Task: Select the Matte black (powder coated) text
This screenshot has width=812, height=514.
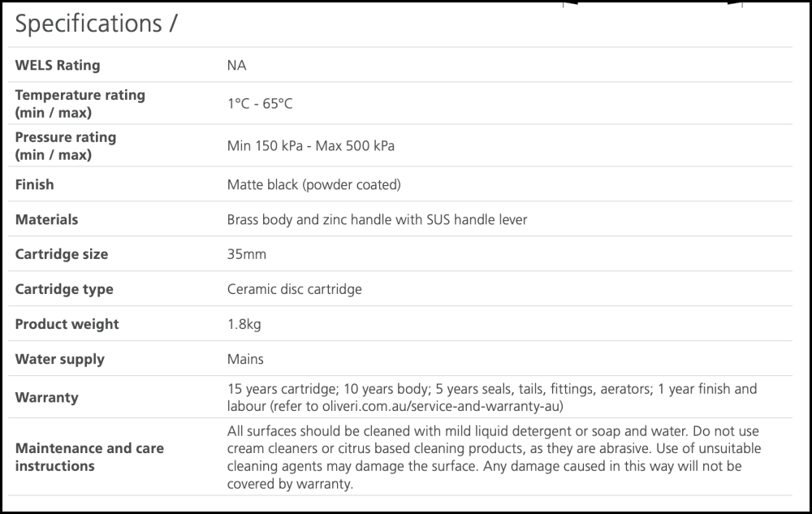Action: tap(314, 184)
